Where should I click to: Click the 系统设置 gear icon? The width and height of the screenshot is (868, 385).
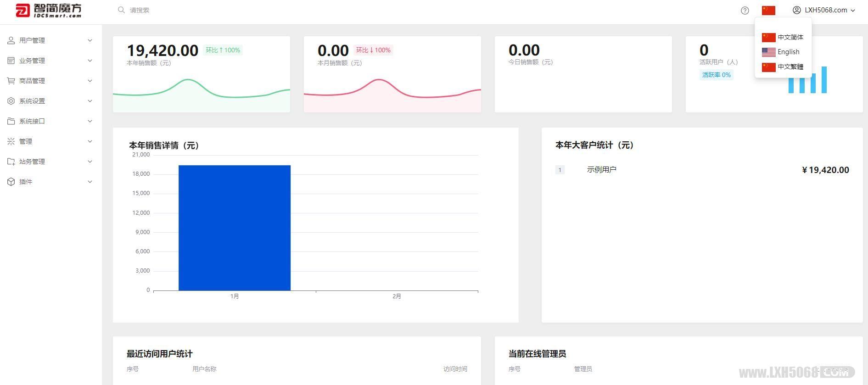[x=11, y=101]
